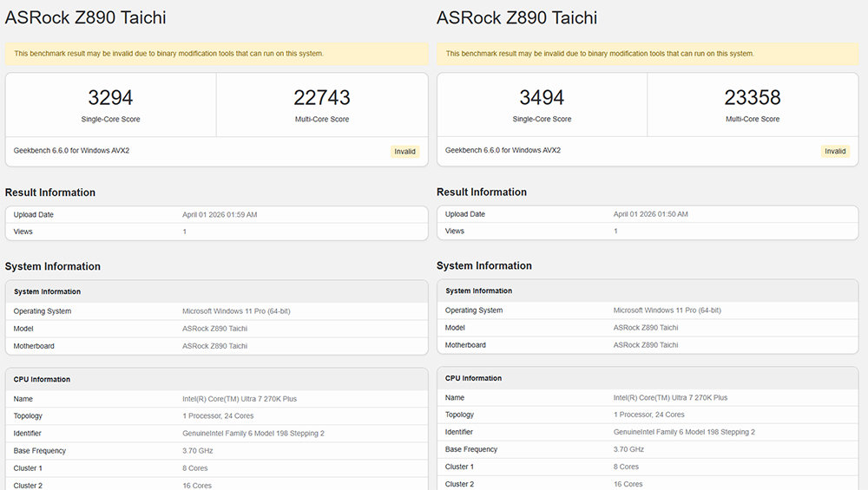Click upload date April 01 2026 01:59 AM
This screenshot has height=490, width=868.
(x=220, y=214)
